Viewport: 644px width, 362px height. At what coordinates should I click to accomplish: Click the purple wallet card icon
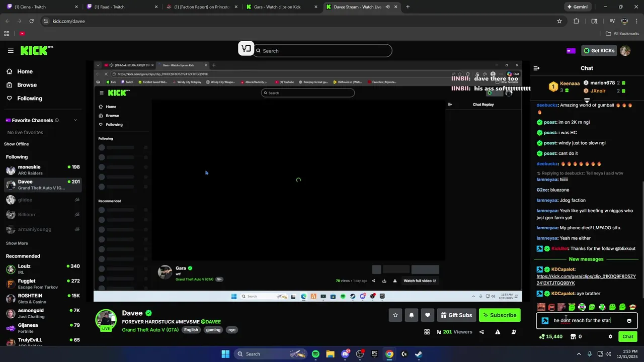571,51
